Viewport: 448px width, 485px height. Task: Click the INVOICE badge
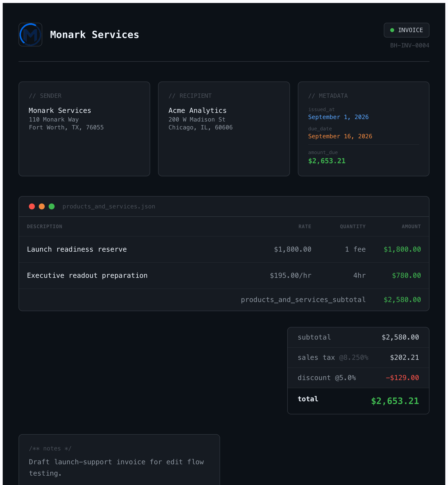coord(407,30)
